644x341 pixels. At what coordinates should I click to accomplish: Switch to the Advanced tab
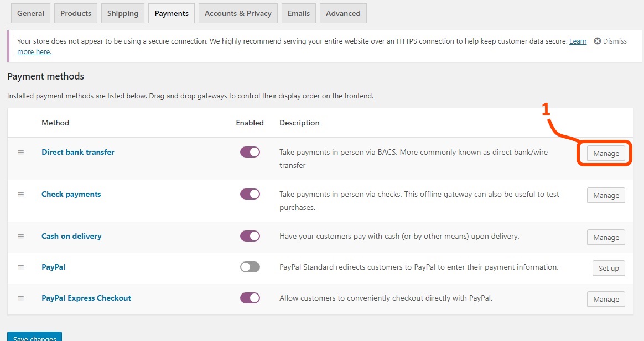[342, 13]
